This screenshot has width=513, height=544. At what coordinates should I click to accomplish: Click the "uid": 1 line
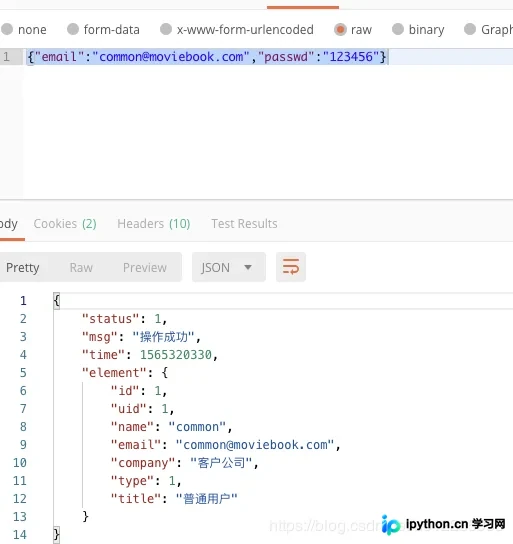142,409
